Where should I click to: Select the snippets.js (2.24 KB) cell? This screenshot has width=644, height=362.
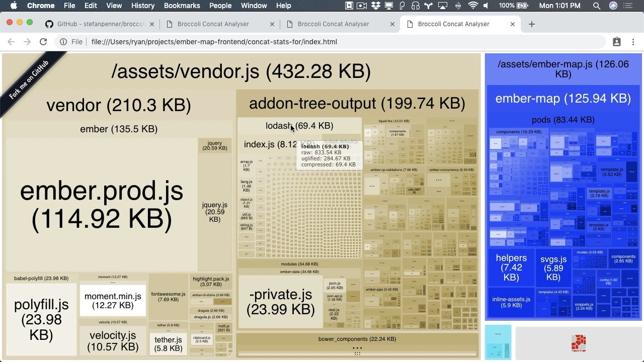point(584,306)
